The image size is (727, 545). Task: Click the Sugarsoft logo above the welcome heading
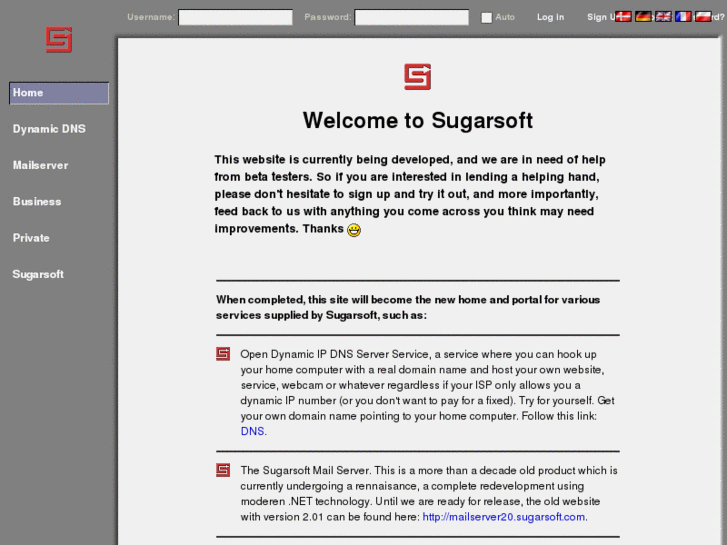417,77
